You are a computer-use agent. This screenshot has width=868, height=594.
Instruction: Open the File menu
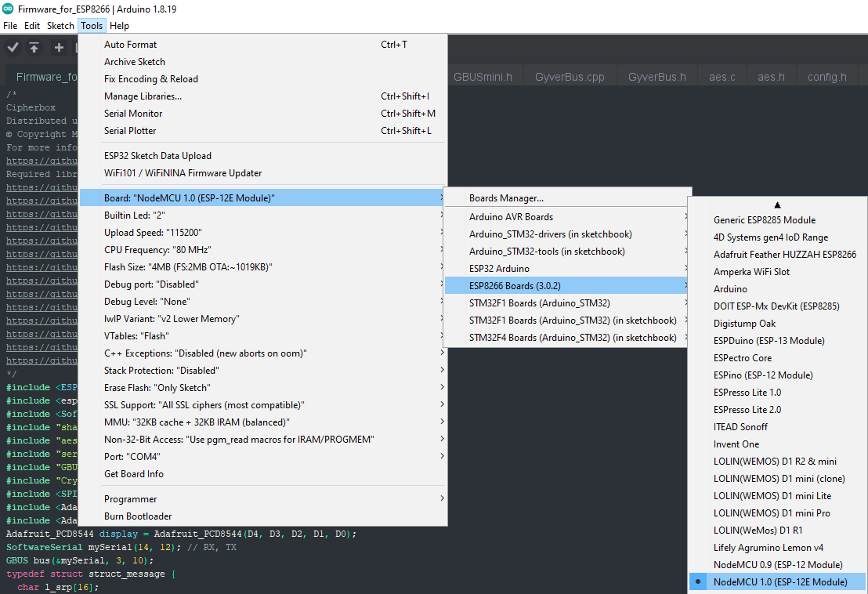pyautogui.click(x=10, y=25)
